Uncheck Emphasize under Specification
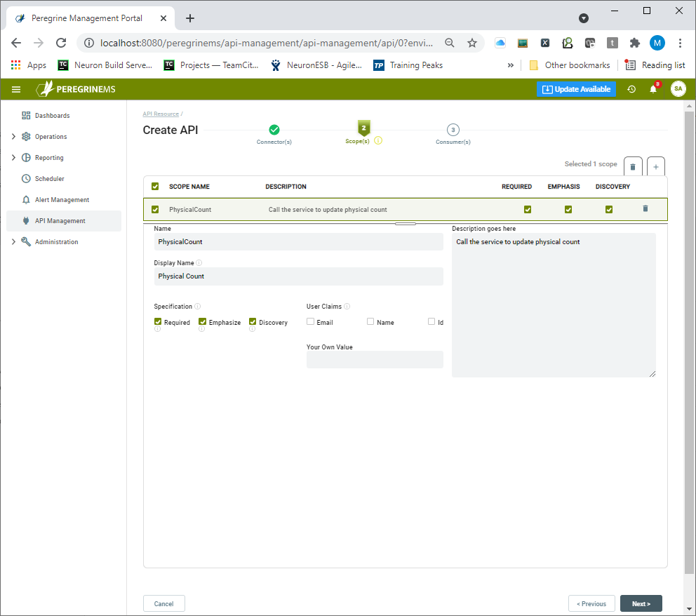This screenshot has width=696, height=616. point(202,322)
